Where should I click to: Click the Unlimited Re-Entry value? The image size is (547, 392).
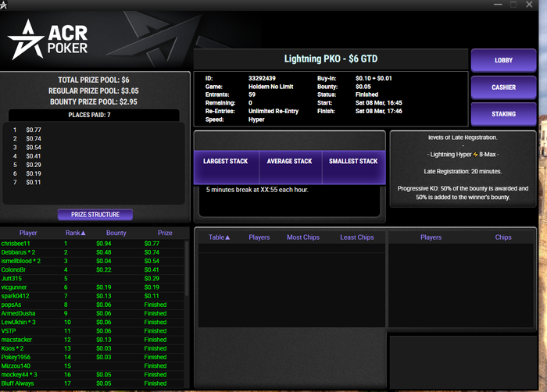pos(273,111)
